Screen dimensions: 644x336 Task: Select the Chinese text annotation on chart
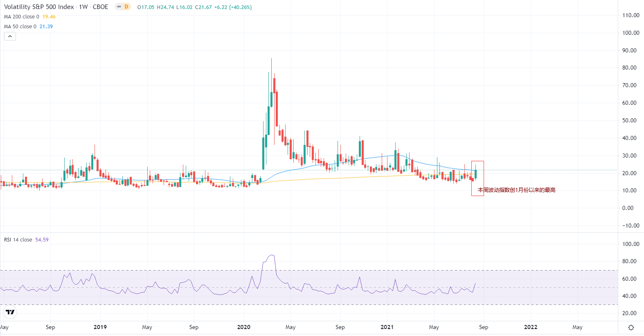tap(516, 190)
